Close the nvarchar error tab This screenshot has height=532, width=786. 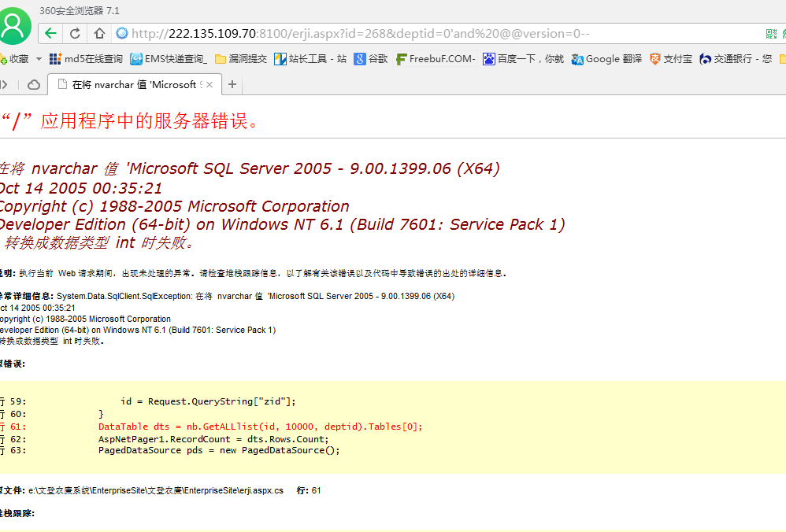point(209,85)
